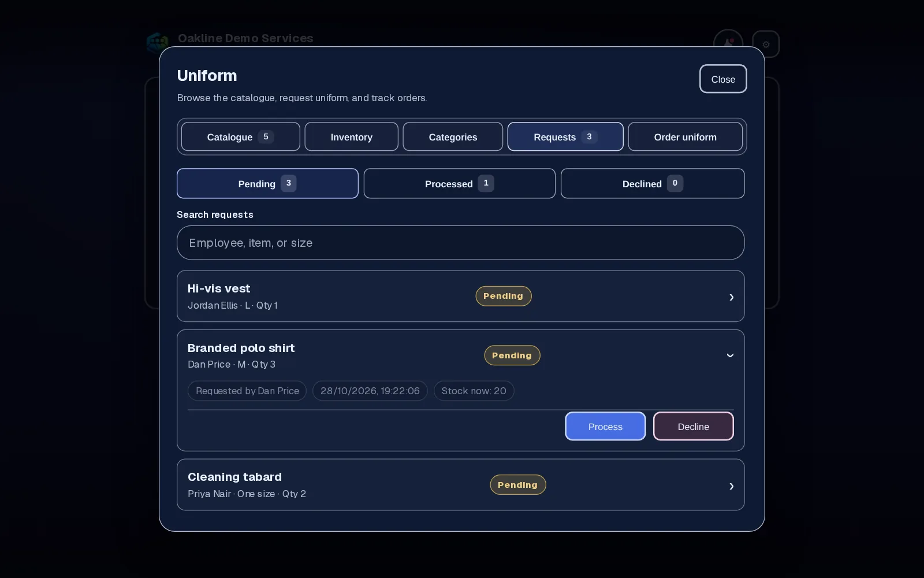Go to the Order uniform tab
This screenshot has height=578, width=924.
685,137
